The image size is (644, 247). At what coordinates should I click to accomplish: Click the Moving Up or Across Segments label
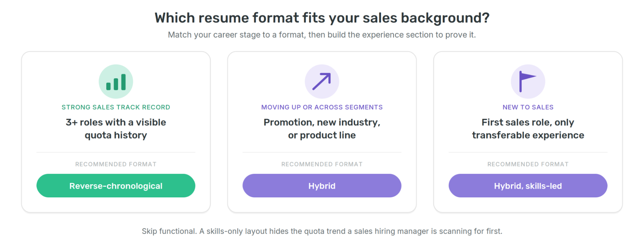tap(322, 107)
